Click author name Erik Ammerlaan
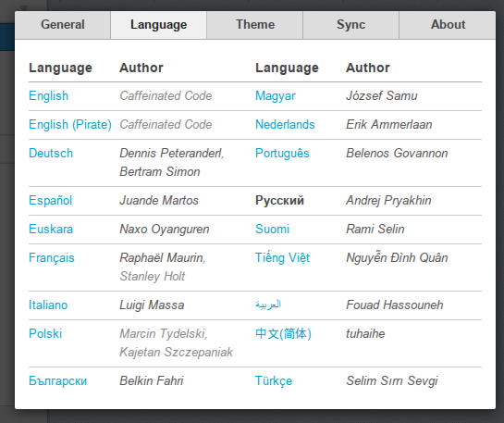This screenshot has height=423, width=504. coord(389,124)
